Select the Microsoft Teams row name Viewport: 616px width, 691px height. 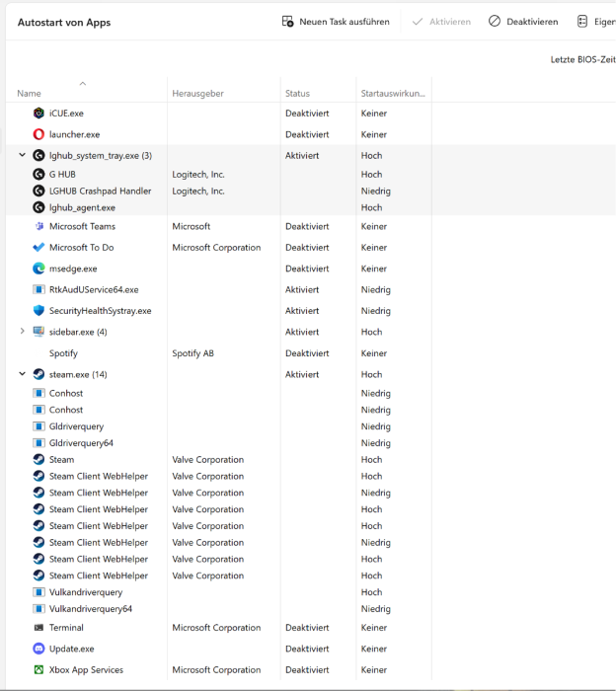82,226
